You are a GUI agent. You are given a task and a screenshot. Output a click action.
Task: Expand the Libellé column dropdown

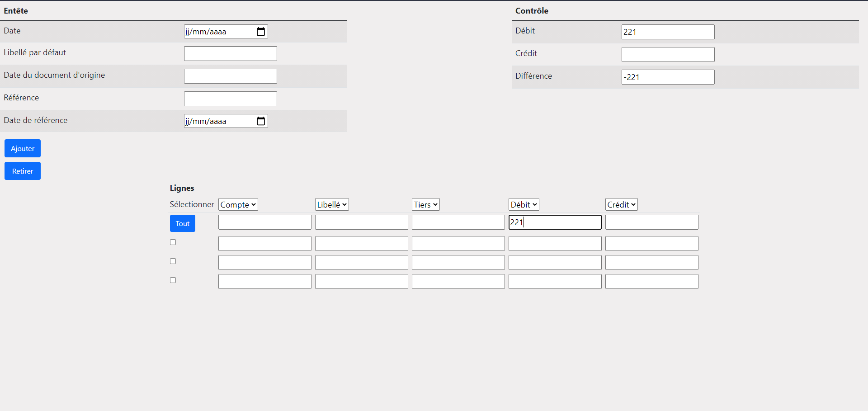point(332,205)
